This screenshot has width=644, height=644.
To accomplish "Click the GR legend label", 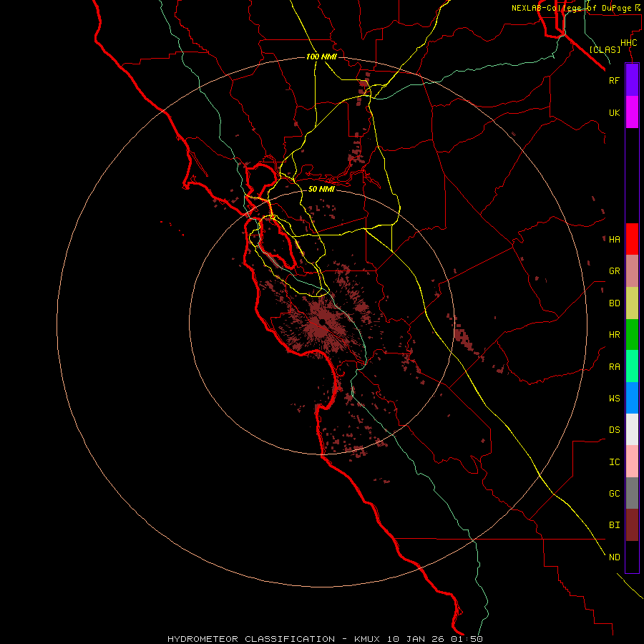I will [615, 271].
